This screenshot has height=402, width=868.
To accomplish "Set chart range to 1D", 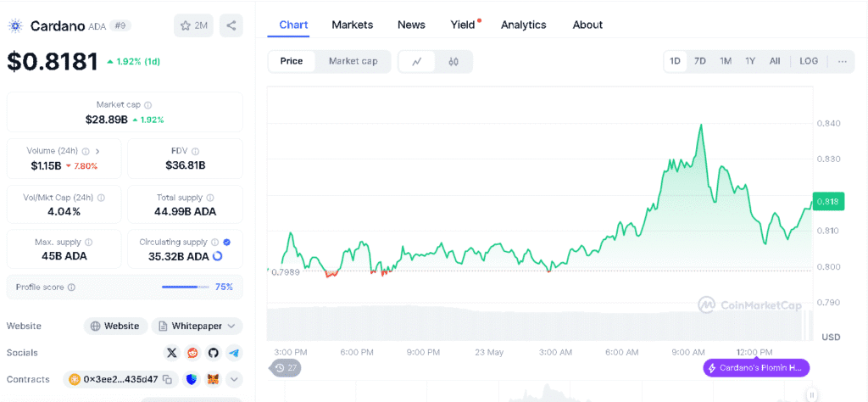I will click(x=675, y=61).
